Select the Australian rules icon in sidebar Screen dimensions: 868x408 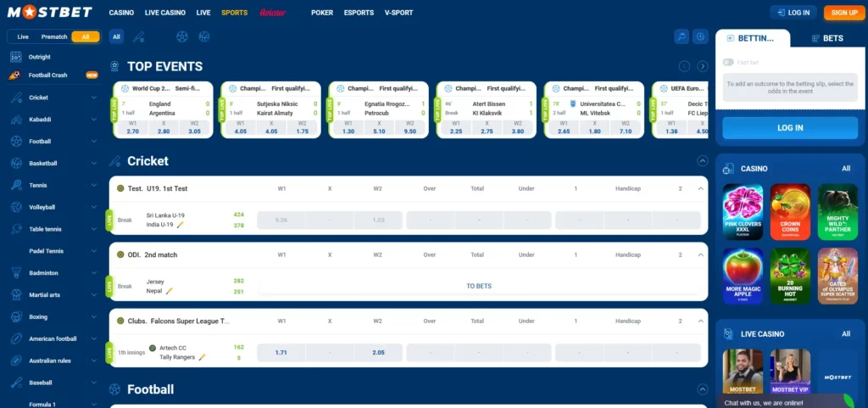tap(16, 361)
